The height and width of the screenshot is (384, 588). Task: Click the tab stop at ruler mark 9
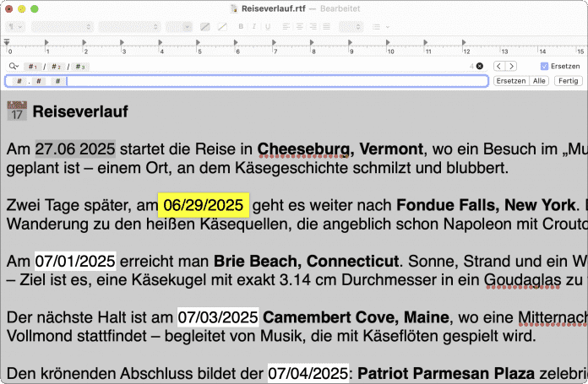tap(351, 42)
